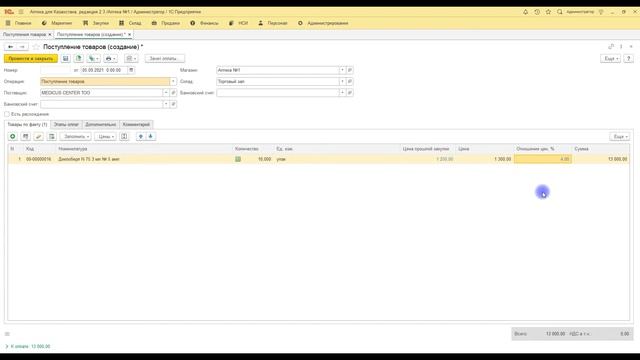The height and width of the screenshot is (360, 640).
Task: Tick the Есть расхождения checkbox
Action: [7, 114]
